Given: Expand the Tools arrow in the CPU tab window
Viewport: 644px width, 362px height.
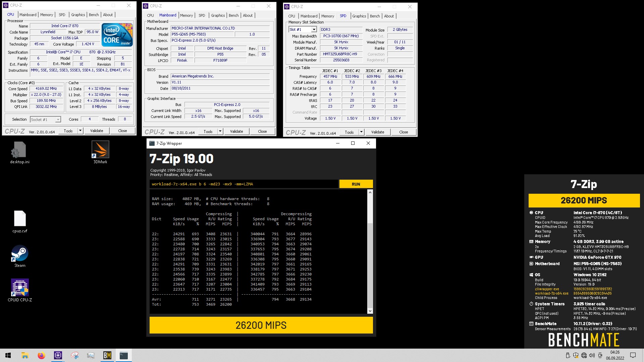Looking at the screenshot, I should click(80, 131).
